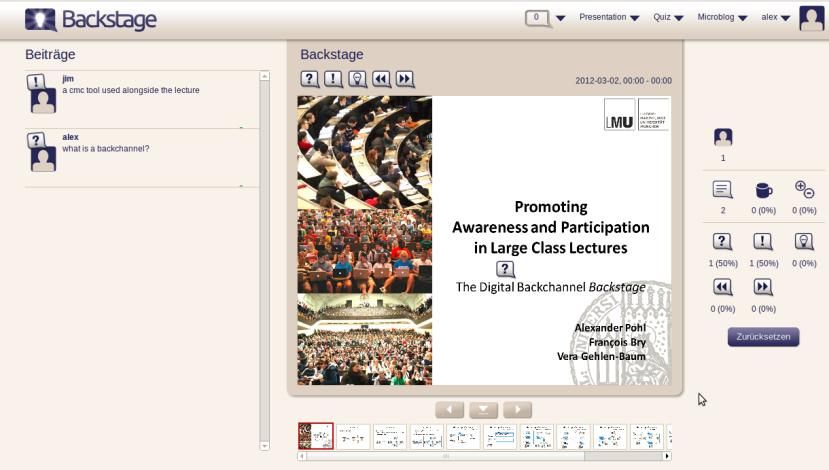Open the notification counter showing 0
Screen dimensions: 829x470
click(x=537, y=18)
